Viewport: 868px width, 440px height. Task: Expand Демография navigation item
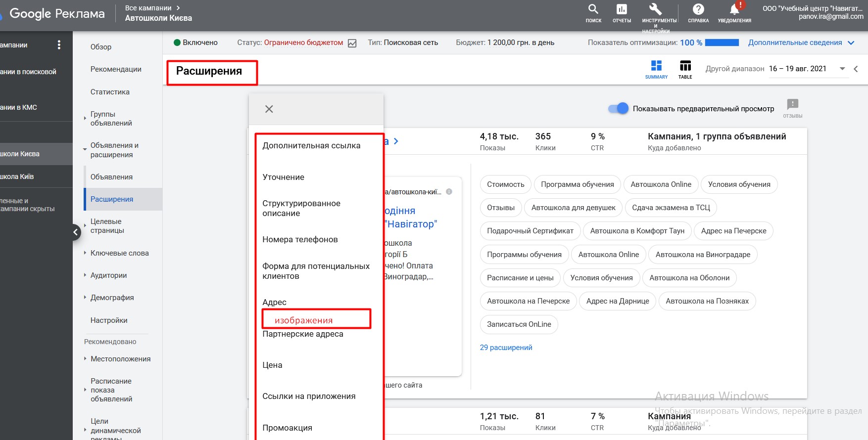85,297
